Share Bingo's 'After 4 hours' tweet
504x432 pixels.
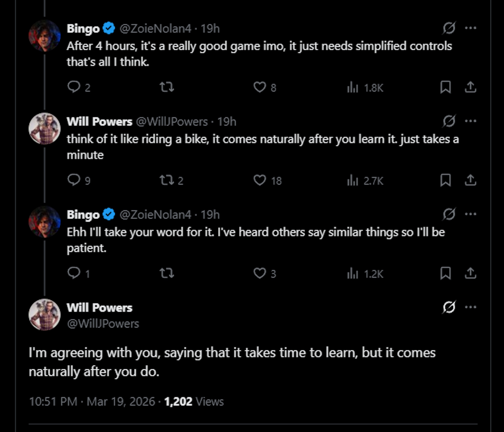(x=470, y=87)
